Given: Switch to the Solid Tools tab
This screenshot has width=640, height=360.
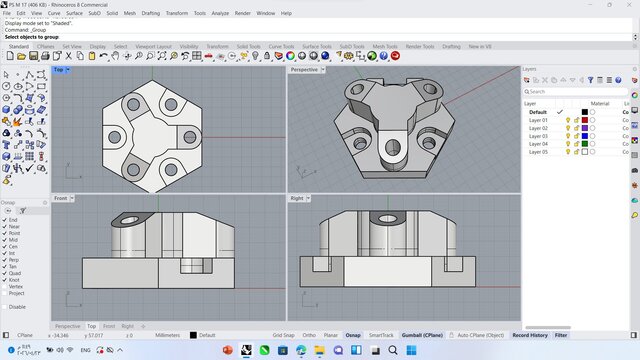Looking at the screenshot, I should click(x=249, y=47).
